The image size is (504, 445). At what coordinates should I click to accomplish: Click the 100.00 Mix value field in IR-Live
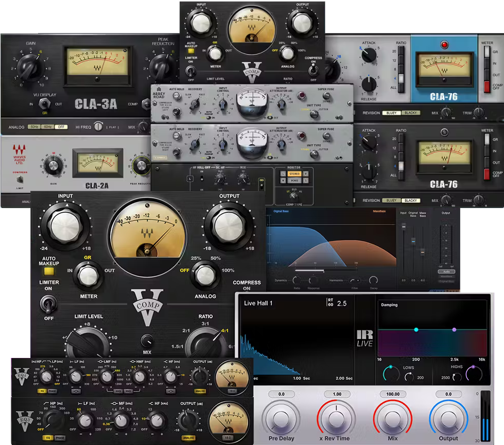pyautogui.click(x=393, y=394)
